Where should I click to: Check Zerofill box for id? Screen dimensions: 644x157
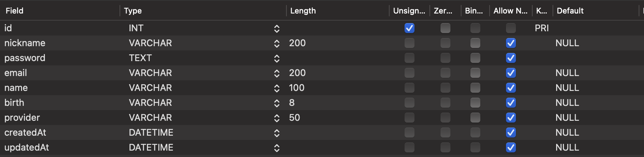point(445,28)
